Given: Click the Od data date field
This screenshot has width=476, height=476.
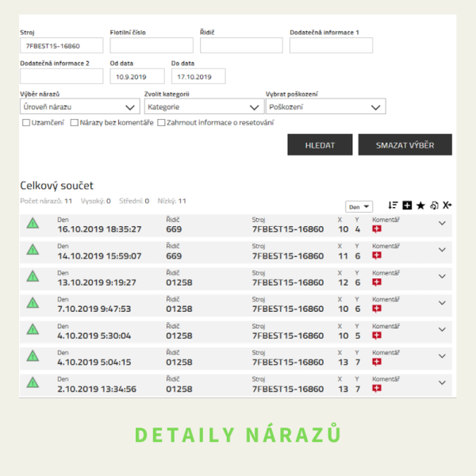Looking at the screenshot, I should [x=137, y=76].
